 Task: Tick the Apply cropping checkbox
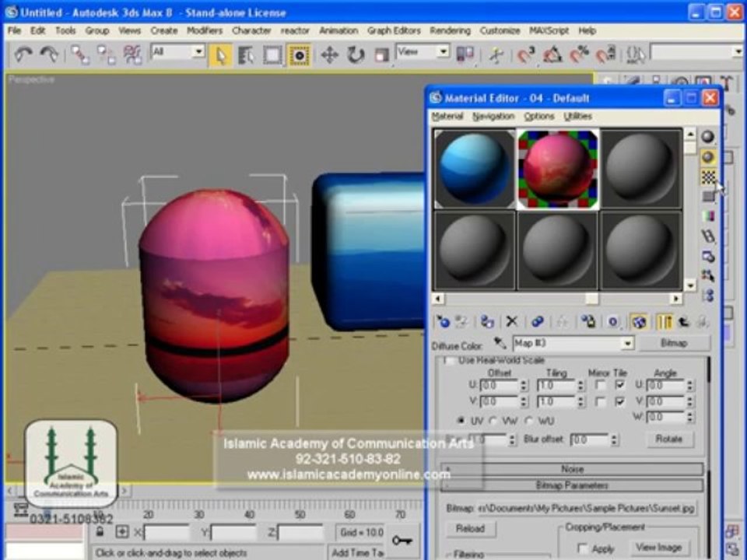pos(582,548)
